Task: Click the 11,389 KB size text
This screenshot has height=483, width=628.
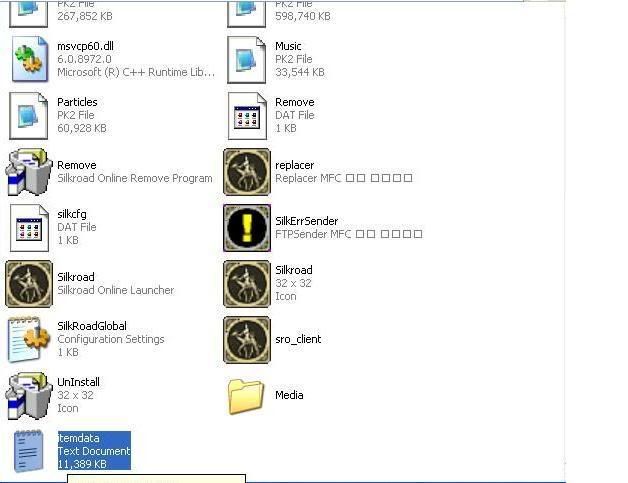Action: point(82,464)
